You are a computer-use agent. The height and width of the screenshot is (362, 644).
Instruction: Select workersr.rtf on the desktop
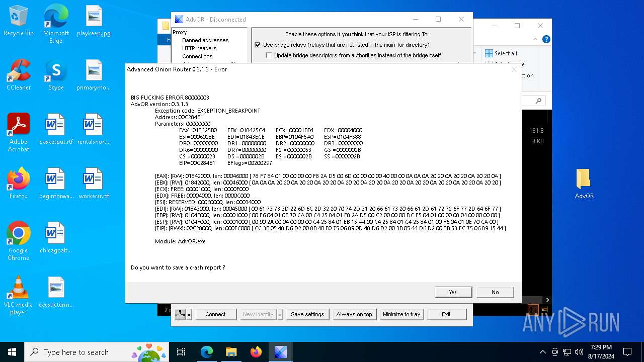94,184
